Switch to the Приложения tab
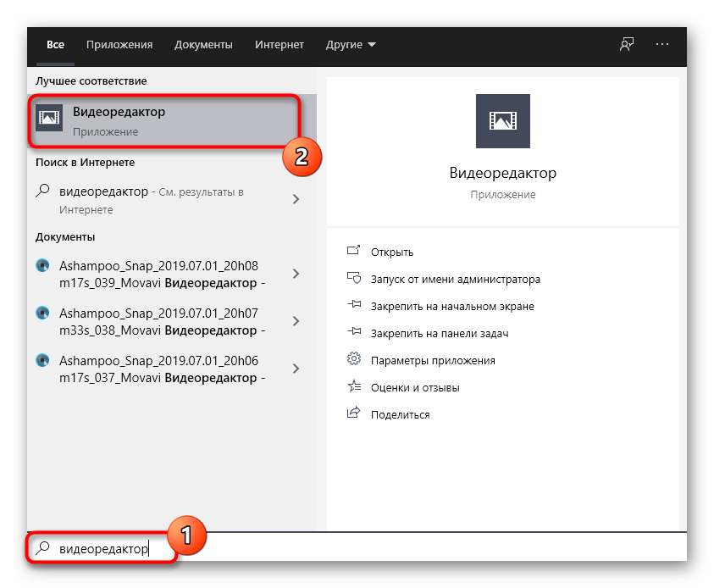This screenshot has height=588, width=714. point(119,45)
